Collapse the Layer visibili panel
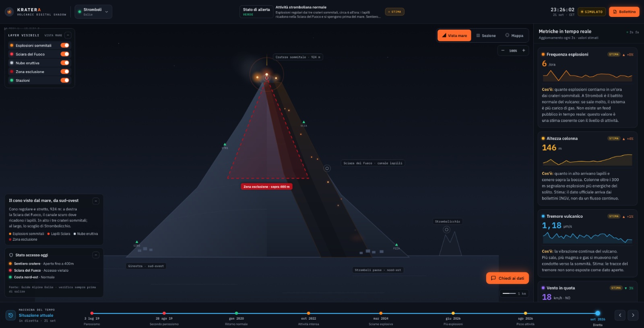 (x=68, y=35)
